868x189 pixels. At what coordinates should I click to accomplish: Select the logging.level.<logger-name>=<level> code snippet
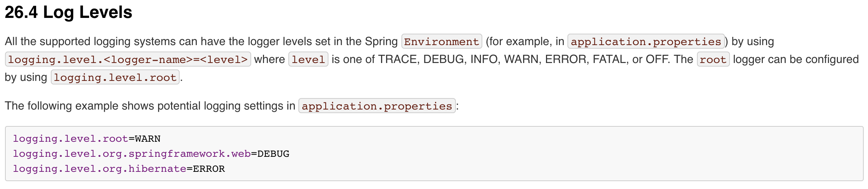pyautogui.click(x=128, y=59)
